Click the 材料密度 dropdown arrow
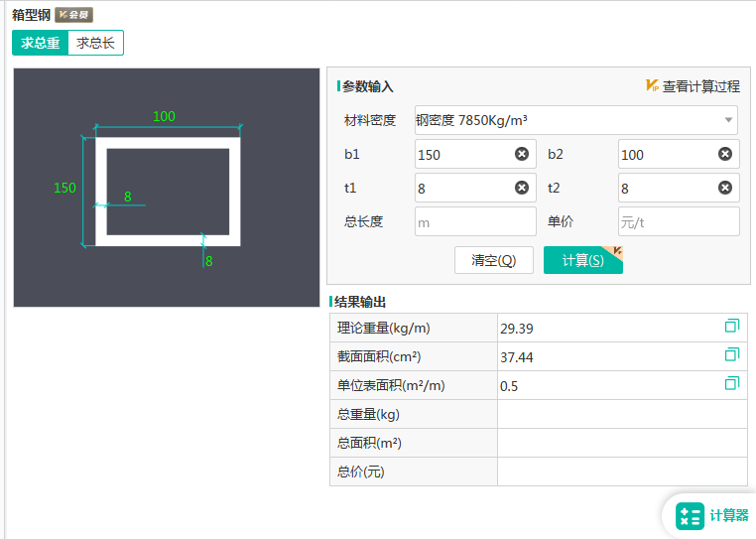 (728, 120)
